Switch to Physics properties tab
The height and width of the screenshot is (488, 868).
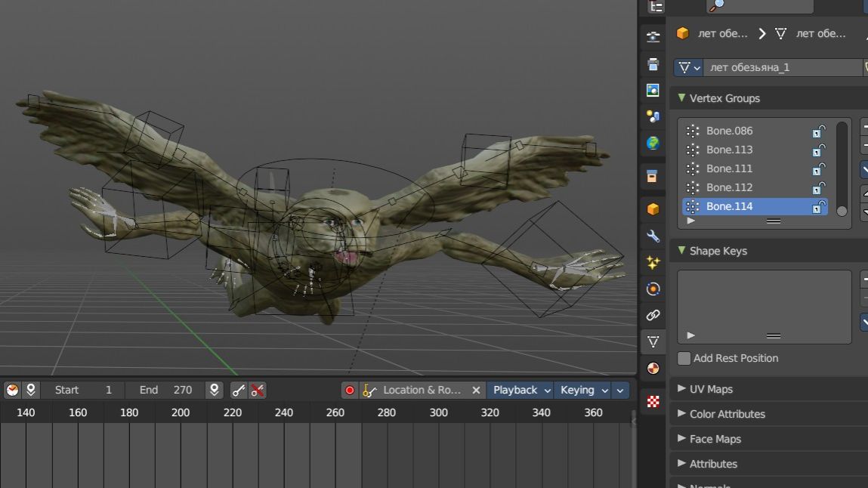point(653,289)
